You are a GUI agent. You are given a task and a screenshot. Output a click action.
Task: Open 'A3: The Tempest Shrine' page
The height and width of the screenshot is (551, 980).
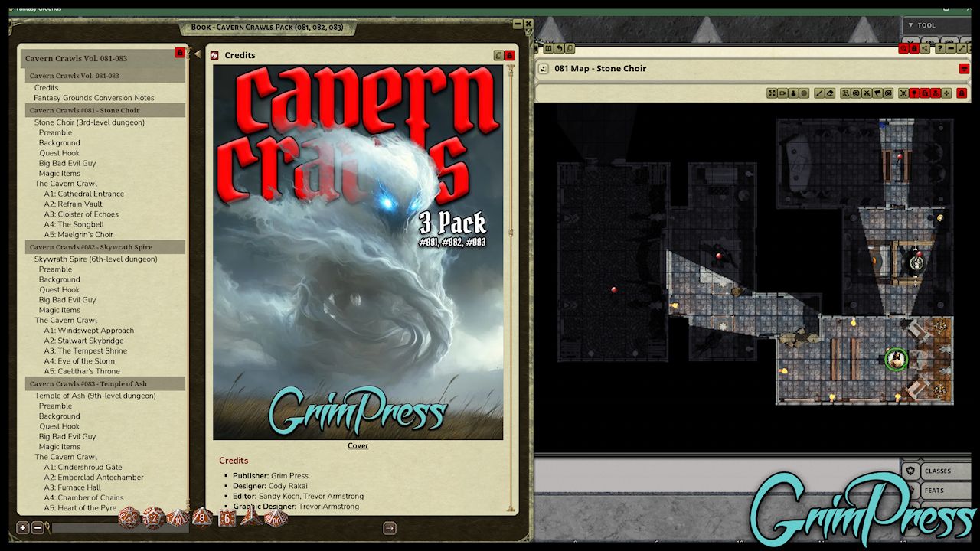point(85,350)
